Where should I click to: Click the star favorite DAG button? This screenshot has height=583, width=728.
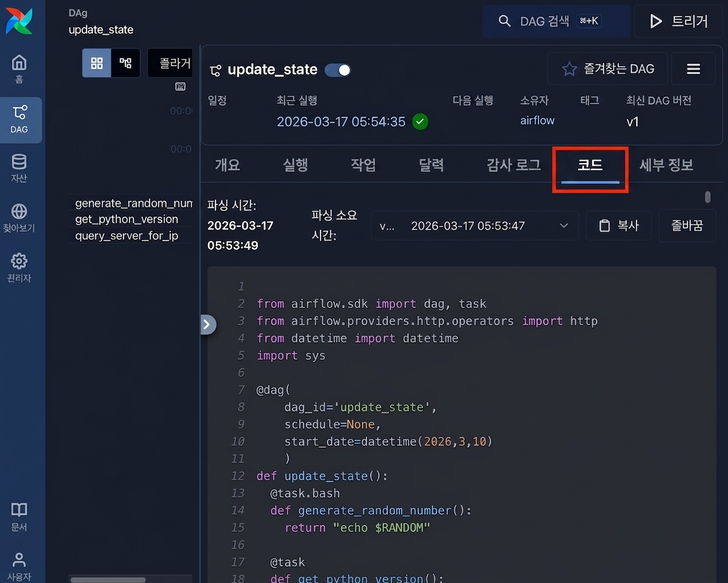click(607, 69)
